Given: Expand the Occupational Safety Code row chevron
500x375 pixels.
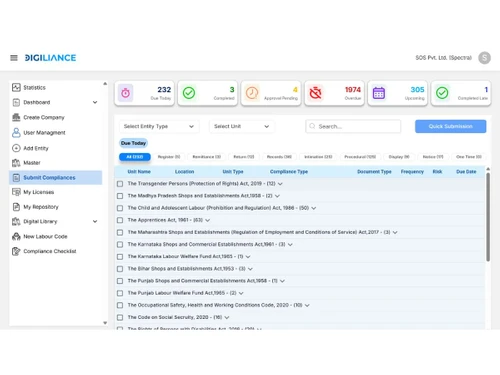Looking at the screenshot, I should [x=307, y=305].
